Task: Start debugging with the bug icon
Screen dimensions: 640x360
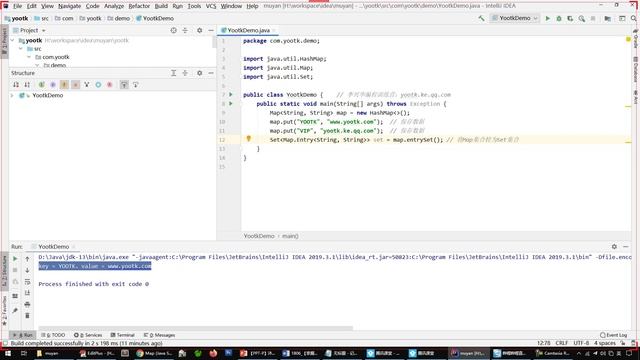Action: pos(559,18)
